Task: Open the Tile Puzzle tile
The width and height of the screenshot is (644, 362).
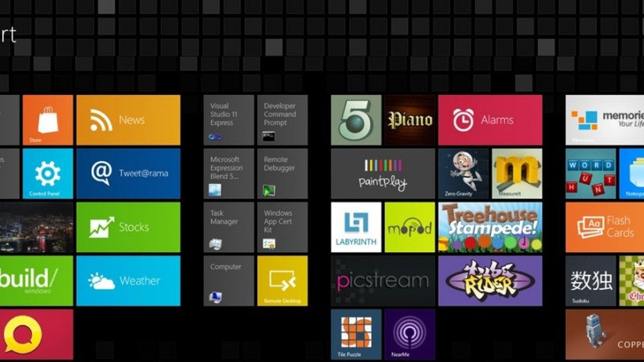Action: (356, 334)
